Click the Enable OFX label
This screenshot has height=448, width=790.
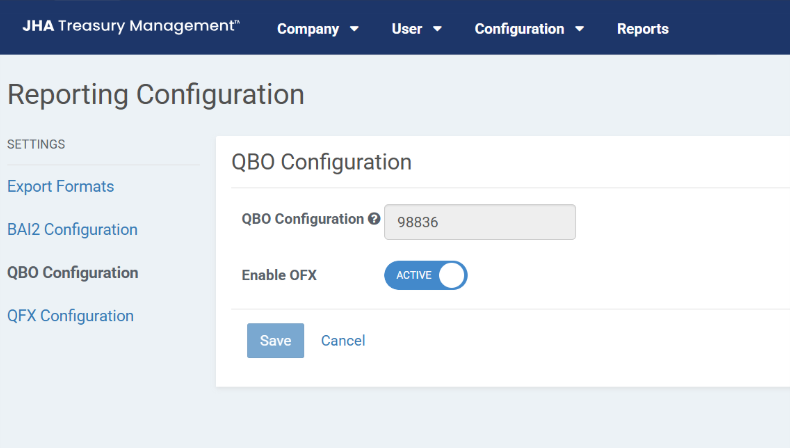pos(279,275)
